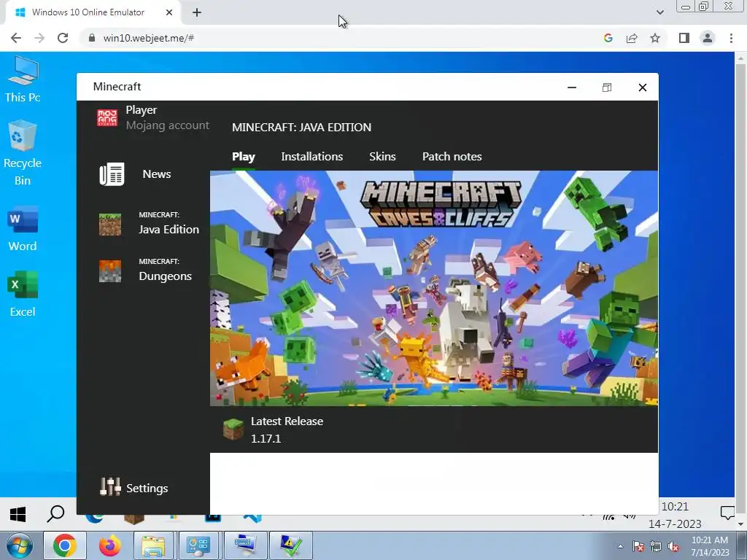Click the Dungeons block icon in sidebar
This screenshot has height=560, width=747.
(110, 271)
